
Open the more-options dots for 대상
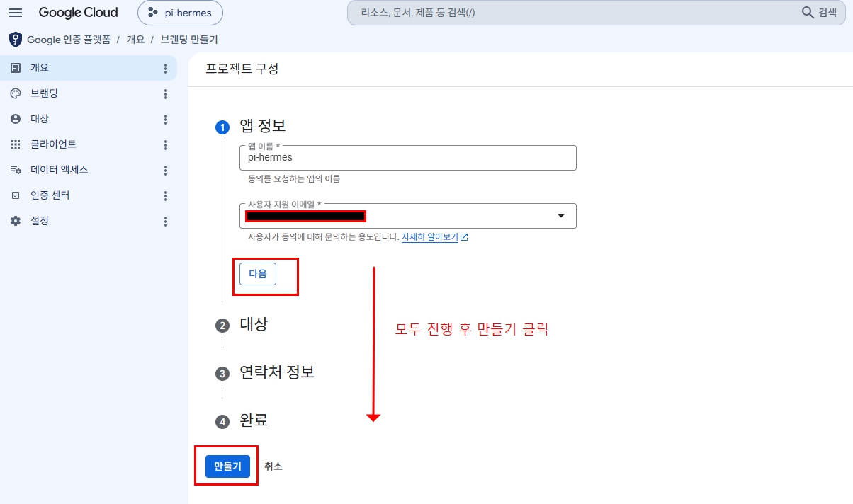[166, 119]
